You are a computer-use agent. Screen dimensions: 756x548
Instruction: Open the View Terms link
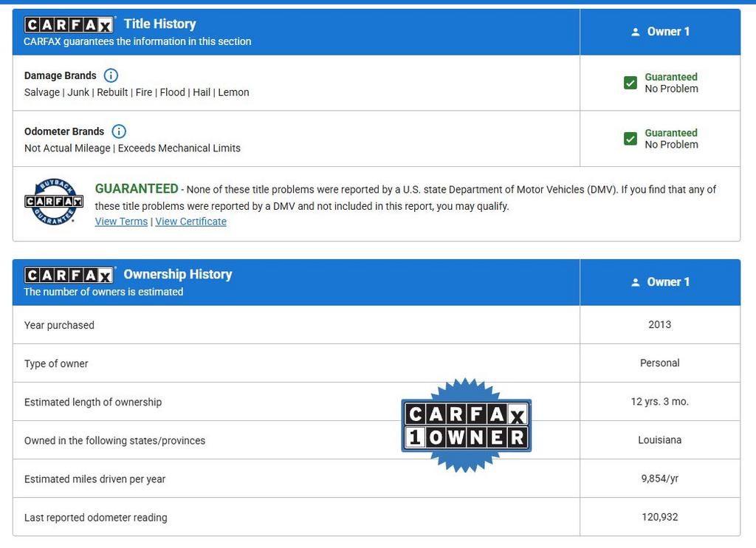click(121, 222)
